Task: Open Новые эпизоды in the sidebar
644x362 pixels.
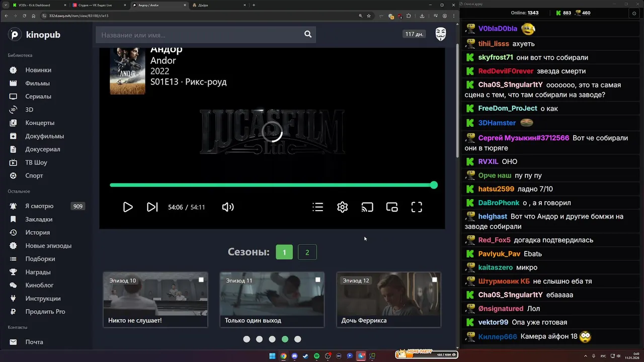Action: point(48,246)
